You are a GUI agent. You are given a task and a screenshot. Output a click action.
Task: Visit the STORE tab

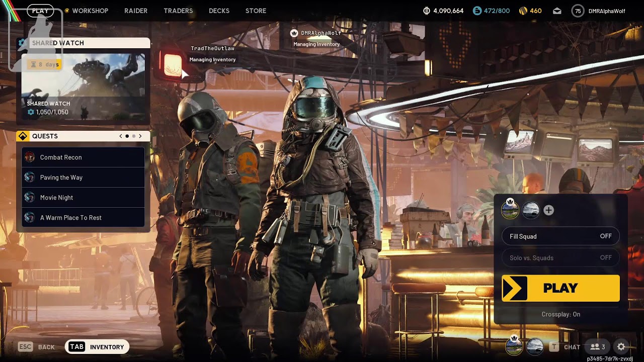click(x=256, y=11)
